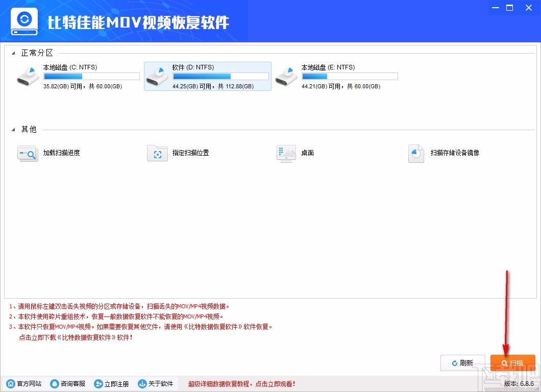Refresh partitions with the 刷新 button
Screen dimensions: 541x392
(x=462, y=363)
